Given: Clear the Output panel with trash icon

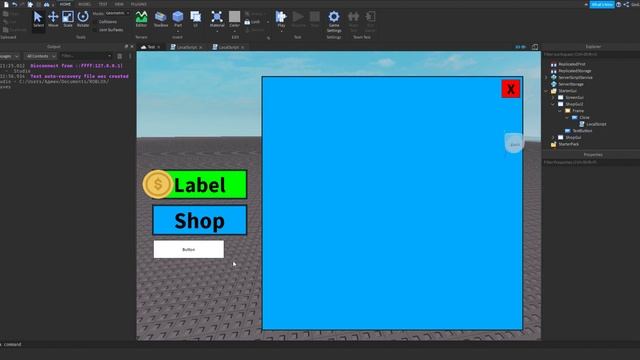Looking at the screenshot, I should (x=120, y=56).
